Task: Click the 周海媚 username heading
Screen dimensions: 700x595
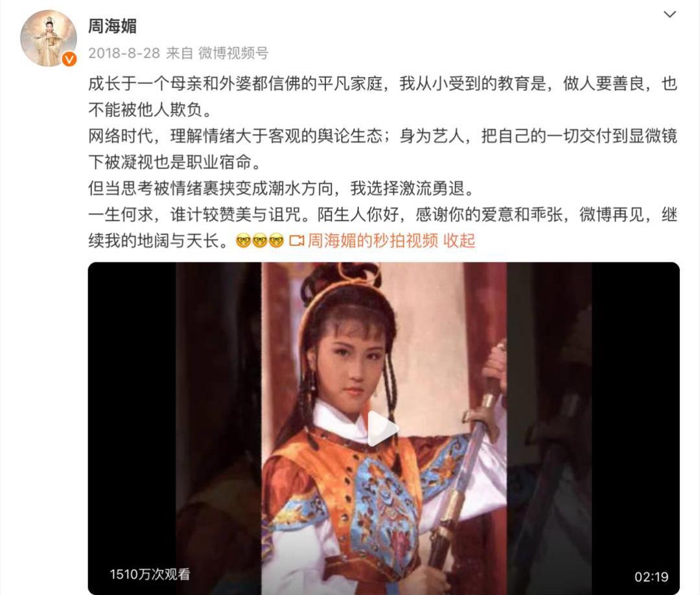Action: tap(112, 26)
